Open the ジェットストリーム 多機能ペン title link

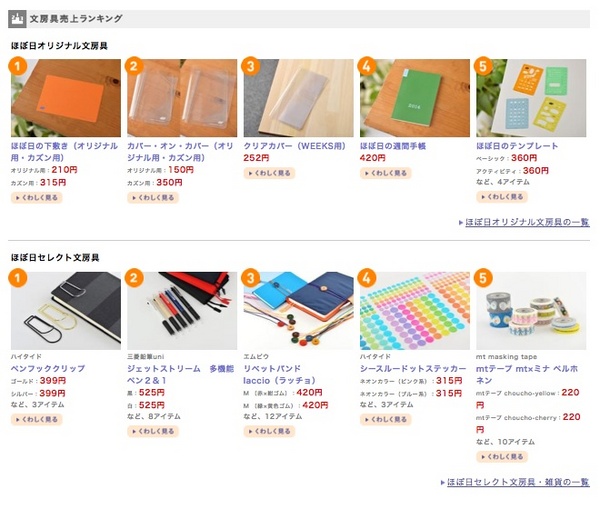tap(180, 374)
